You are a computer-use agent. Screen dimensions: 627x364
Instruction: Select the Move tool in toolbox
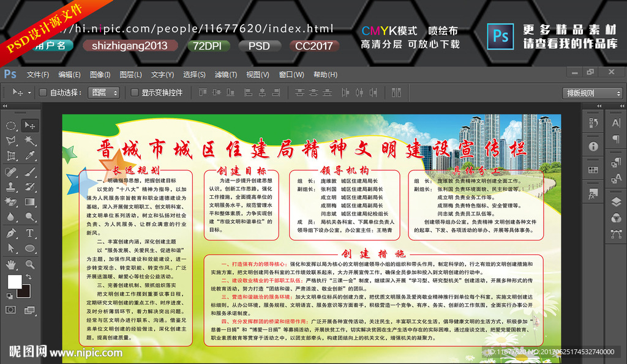point(29,125)
